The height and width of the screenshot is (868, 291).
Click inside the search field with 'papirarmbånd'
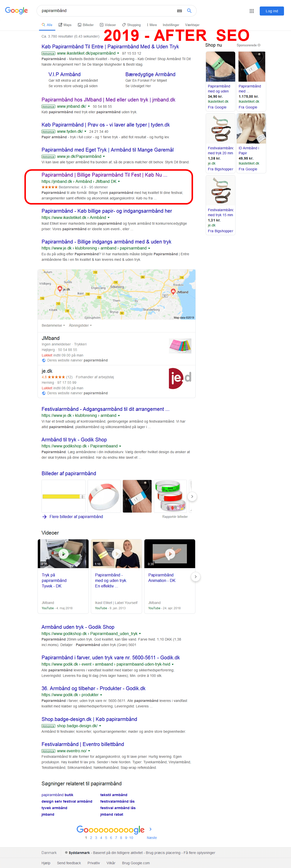[x=108, y=11]
